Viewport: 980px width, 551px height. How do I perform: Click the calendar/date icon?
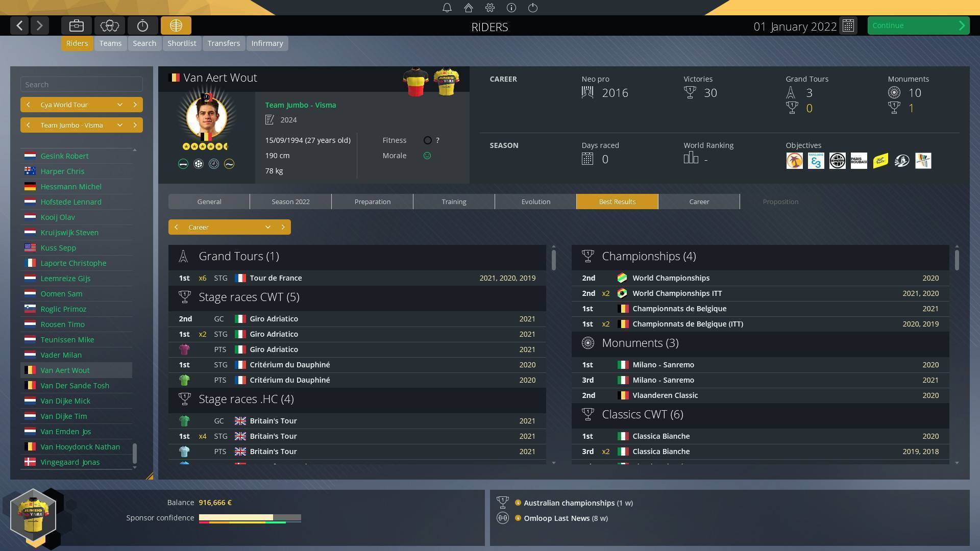[849, 26]
